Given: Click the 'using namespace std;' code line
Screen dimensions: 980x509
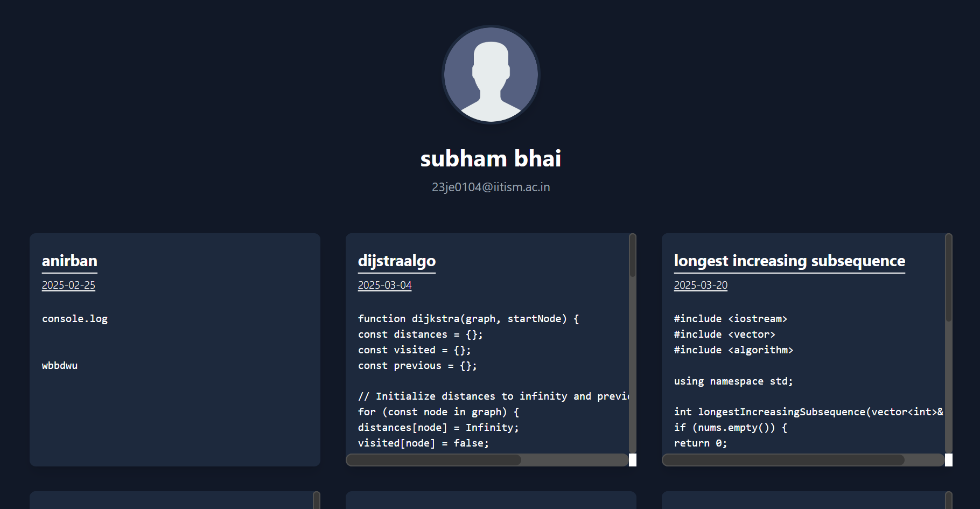Looking at the screenshot, I should (x=733, y=381).
